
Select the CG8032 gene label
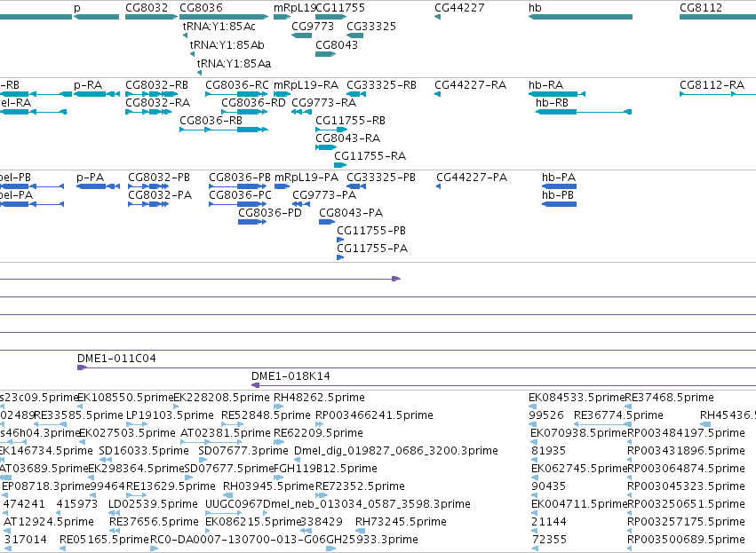click(x=147, y=8)
